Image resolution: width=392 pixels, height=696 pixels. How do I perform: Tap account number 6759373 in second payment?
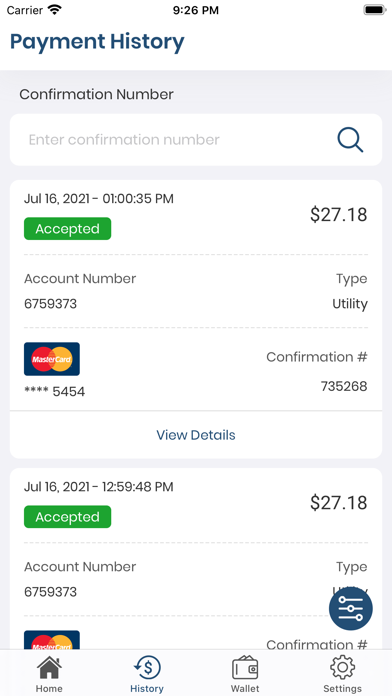pos(51,592)
